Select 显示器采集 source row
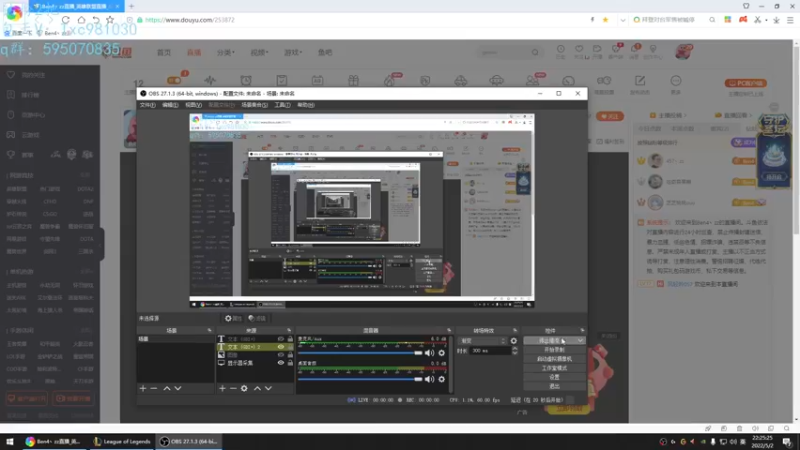Screen dimensions: 800x450 coord(255,363)
